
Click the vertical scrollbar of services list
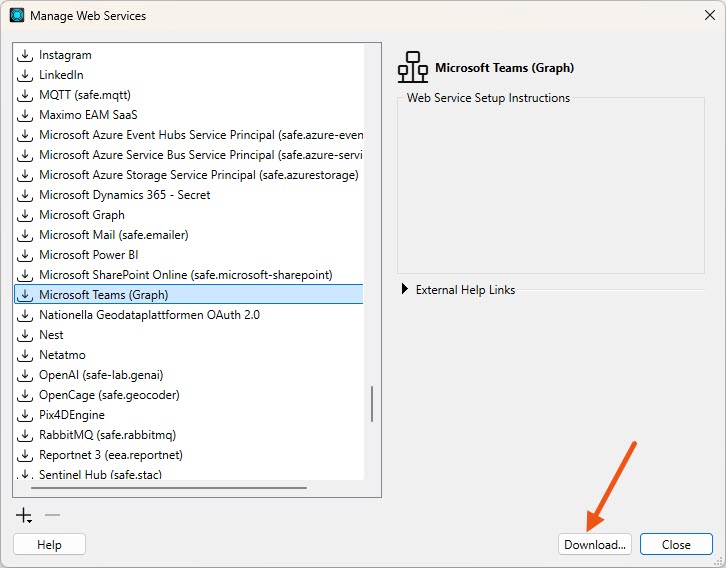pos(372,404)
